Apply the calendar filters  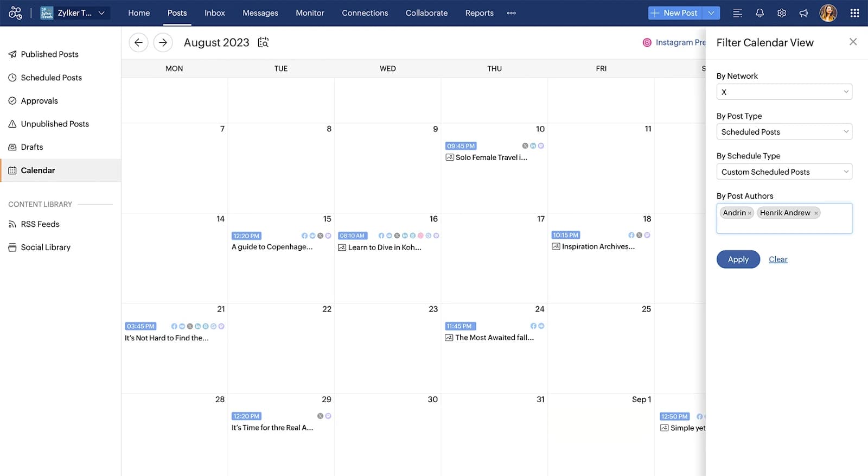(x=738, y=259)
